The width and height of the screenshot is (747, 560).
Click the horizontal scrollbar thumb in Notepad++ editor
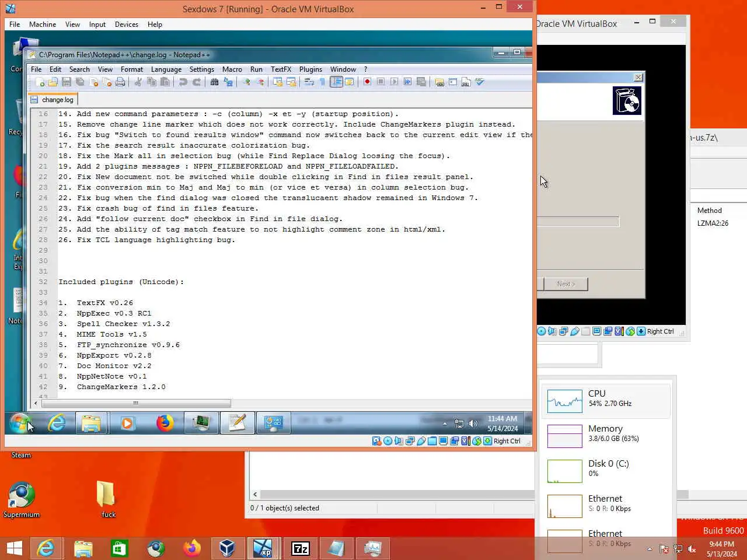click(136, 403)
